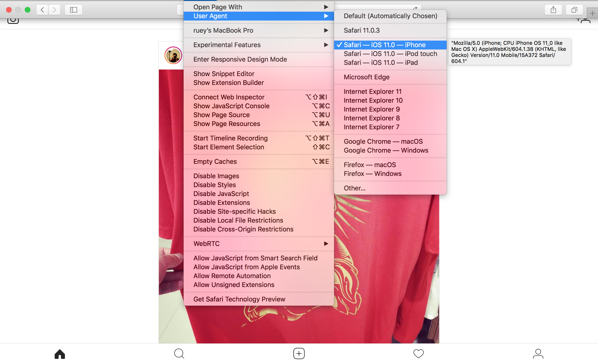Open Show Snippet Editor

(x=259, y=74)
